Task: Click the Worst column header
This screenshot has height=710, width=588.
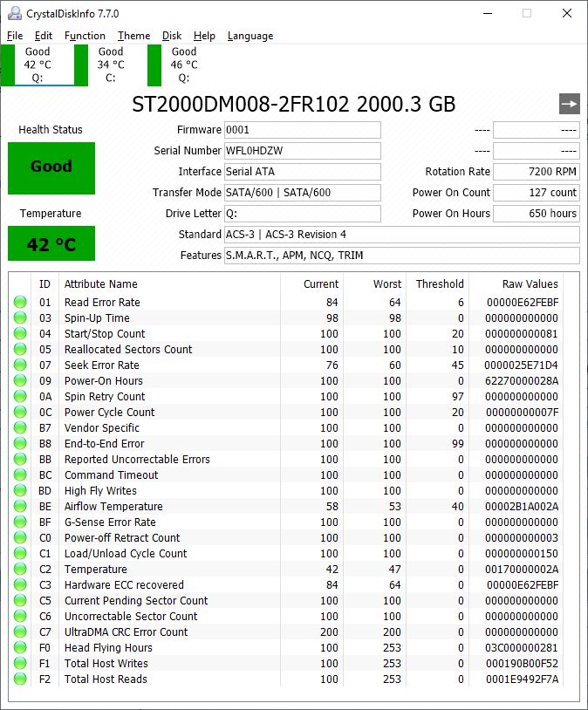Action: tap(374, 283)
